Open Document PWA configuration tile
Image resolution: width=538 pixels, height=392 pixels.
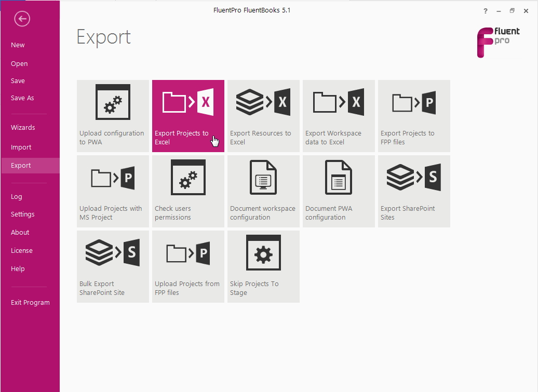click(x=339, y=192)
